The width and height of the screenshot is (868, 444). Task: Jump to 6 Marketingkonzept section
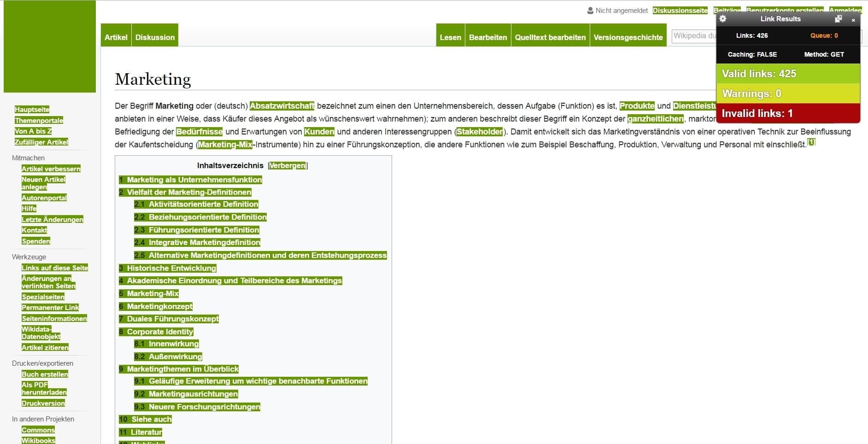click(156, 307)
